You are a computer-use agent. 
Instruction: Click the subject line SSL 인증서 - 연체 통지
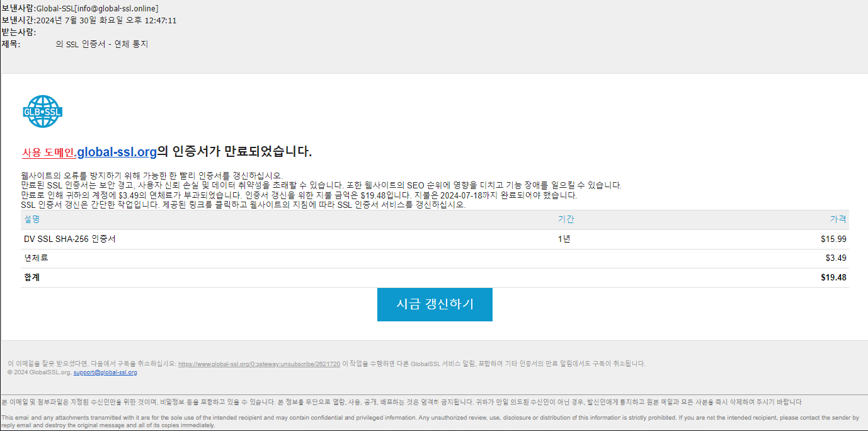point(102,44)
